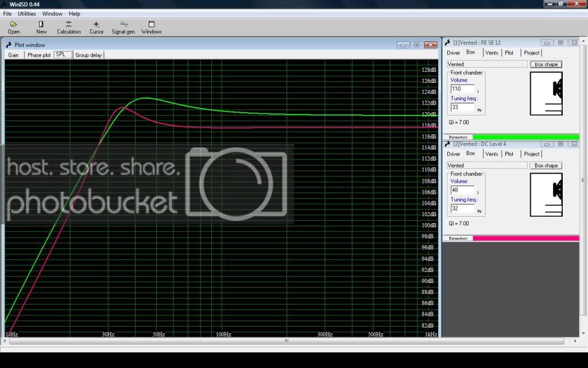Open the Calculators tool
This screenshot has width=588, height=368.
click(69, 28)
